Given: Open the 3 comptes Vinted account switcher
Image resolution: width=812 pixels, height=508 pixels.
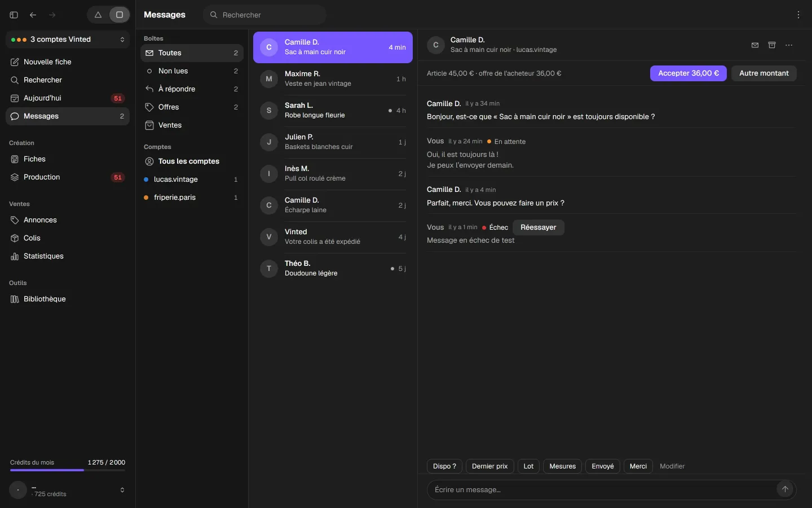Looking at the screenshot, I should (68, 40).
